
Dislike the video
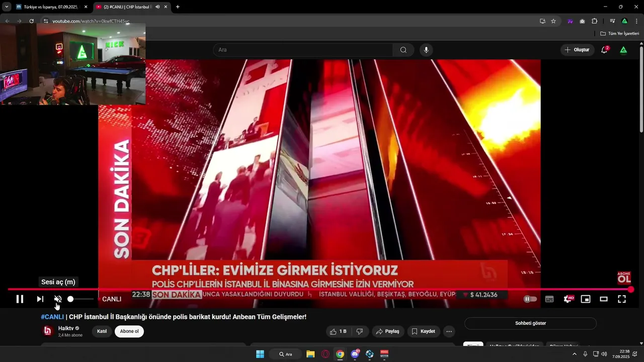[360, 331]
